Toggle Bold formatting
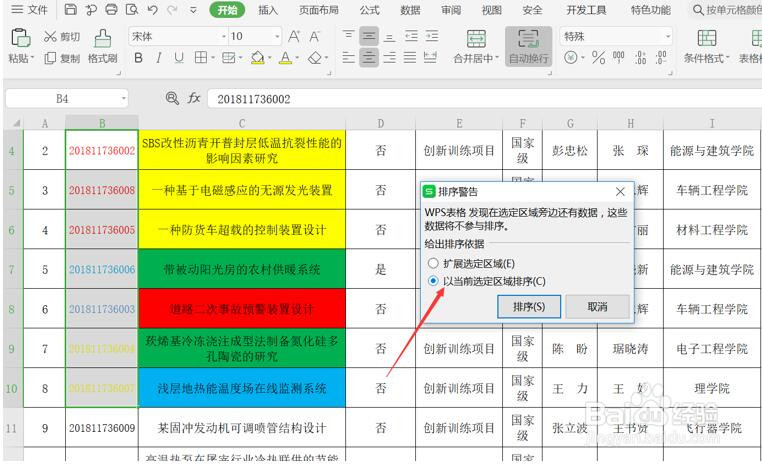Screen dimensions: 762x464 tap(139, 58)
